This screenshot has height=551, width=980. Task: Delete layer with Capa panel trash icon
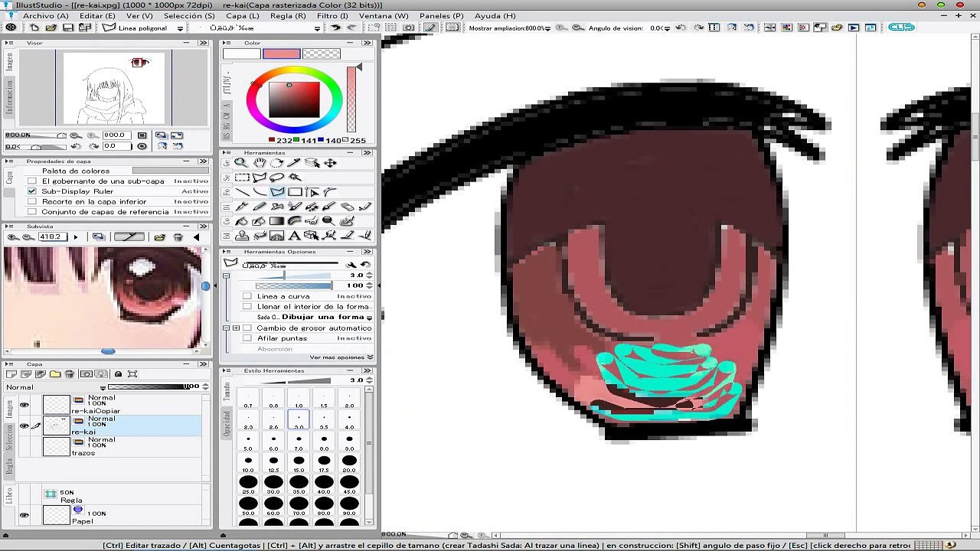coord(69,373)
